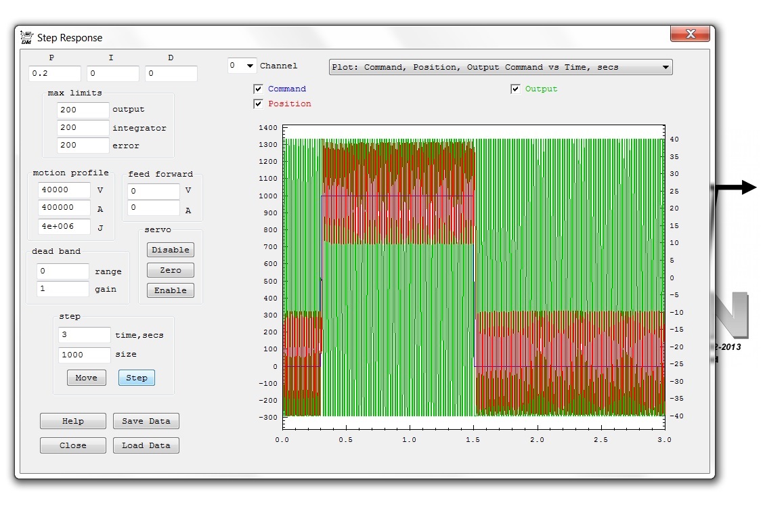Click Load Data button
This screenshot has height=532, width=765.
point(146,445)
